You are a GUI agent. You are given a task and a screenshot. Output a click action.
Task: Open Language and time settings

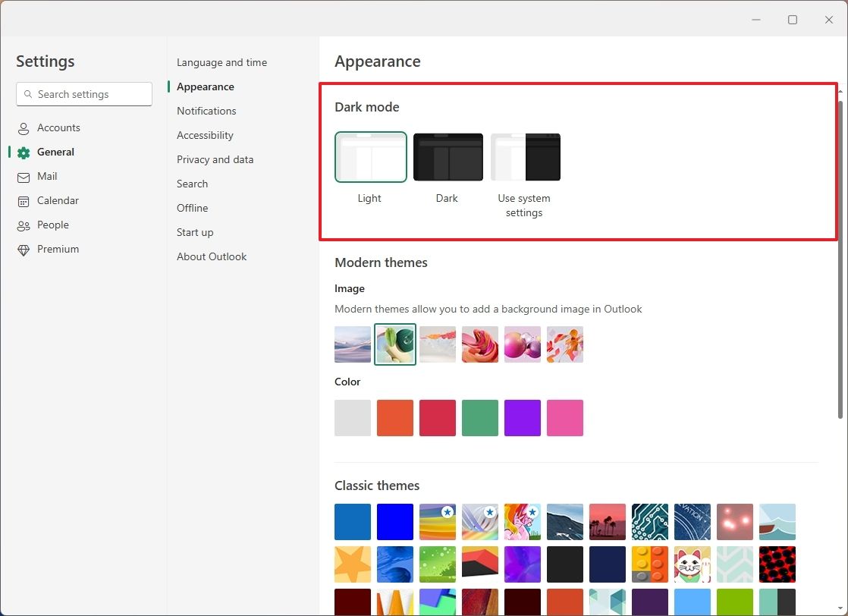point(221,62)
